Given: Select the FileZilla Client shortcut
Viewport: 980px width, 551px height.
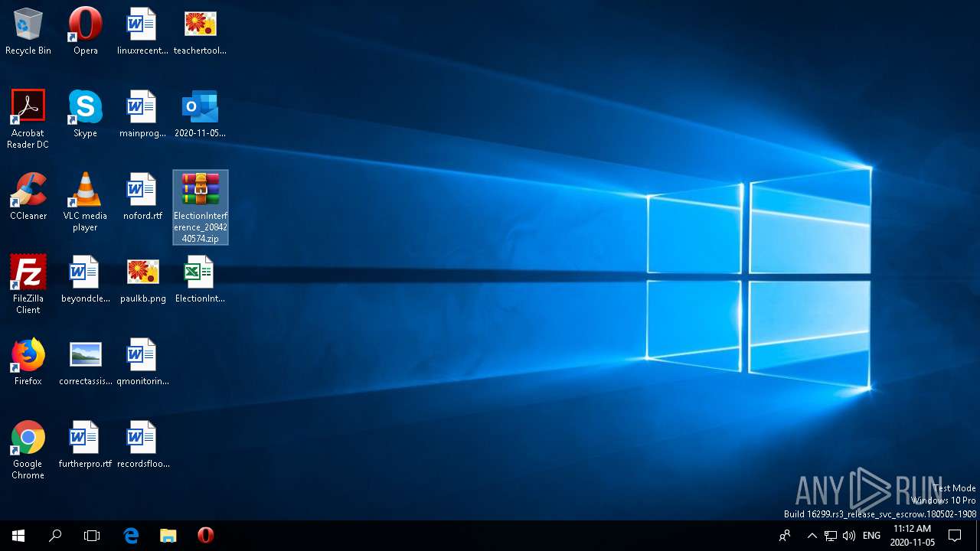Looking at the screenshot, I should (28, 284).
